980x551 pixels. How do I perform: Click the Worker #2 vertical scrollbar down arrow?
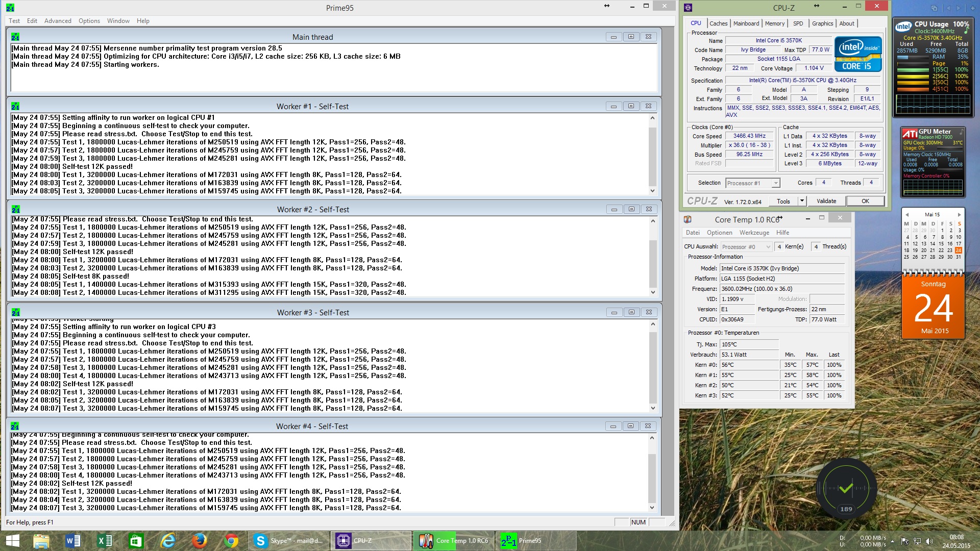click(x=653, y=292)
